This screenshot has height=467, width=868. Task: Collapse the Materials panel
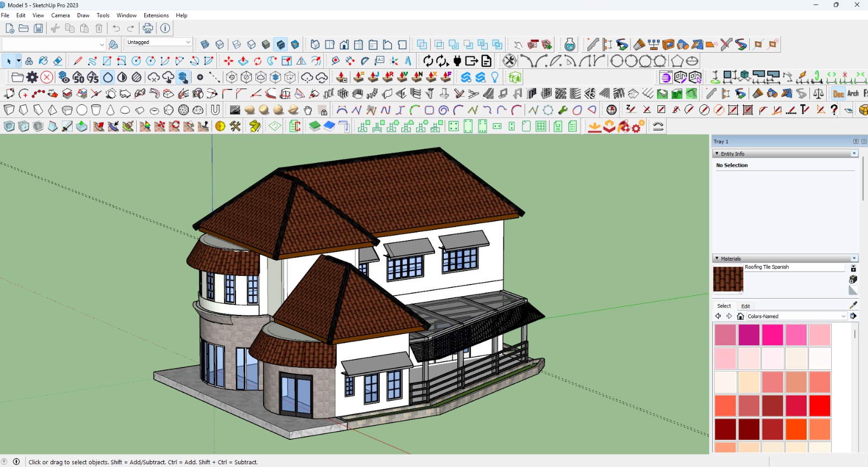[717, 258]
